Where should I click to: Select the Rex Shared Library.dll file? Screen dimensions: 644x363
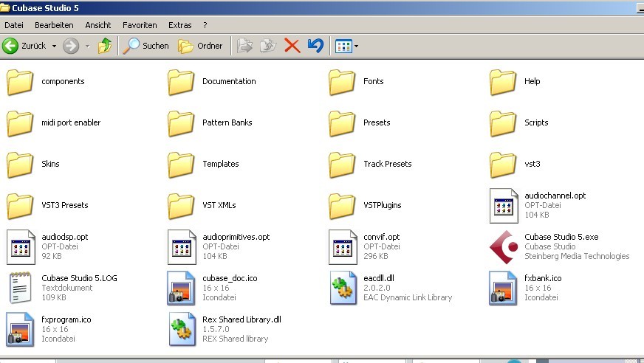[182, 329]
